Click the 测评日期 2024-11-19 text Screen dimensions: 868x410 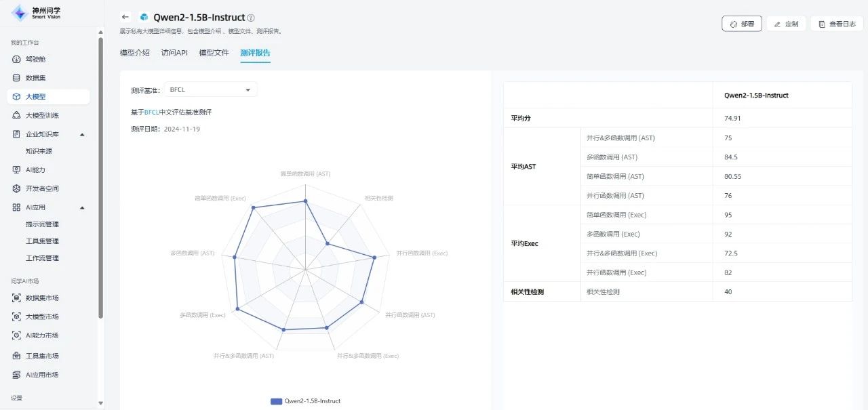point(165,129)
